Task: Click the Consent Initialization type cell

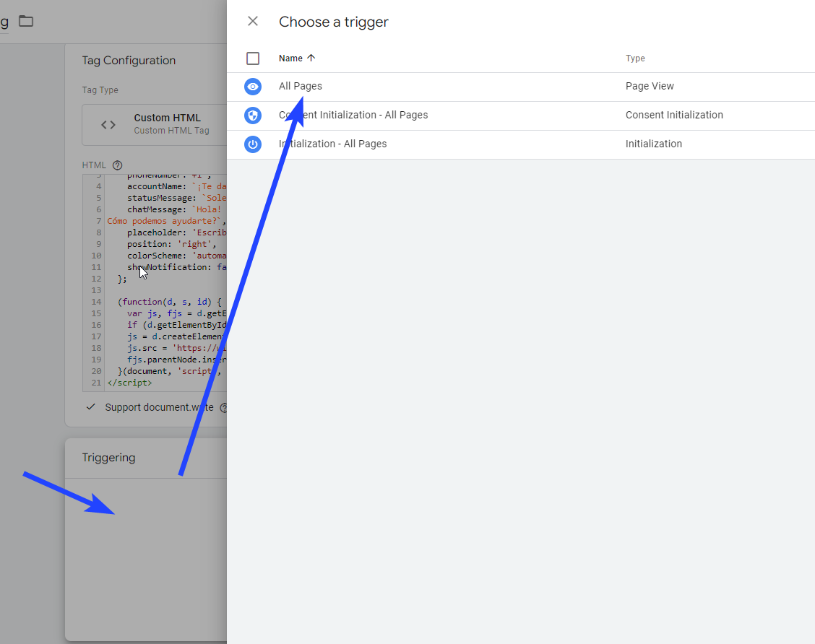Action: point(674,115)
